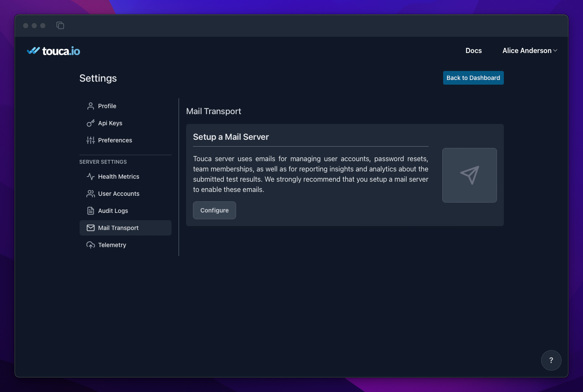
Task: Expand the Alice Anderson chevron
Action: pos(555,50)
